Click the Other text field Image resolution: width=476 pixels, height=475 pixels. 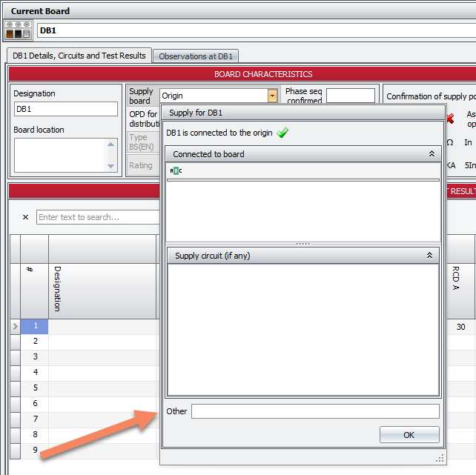[x=314, y=411]
